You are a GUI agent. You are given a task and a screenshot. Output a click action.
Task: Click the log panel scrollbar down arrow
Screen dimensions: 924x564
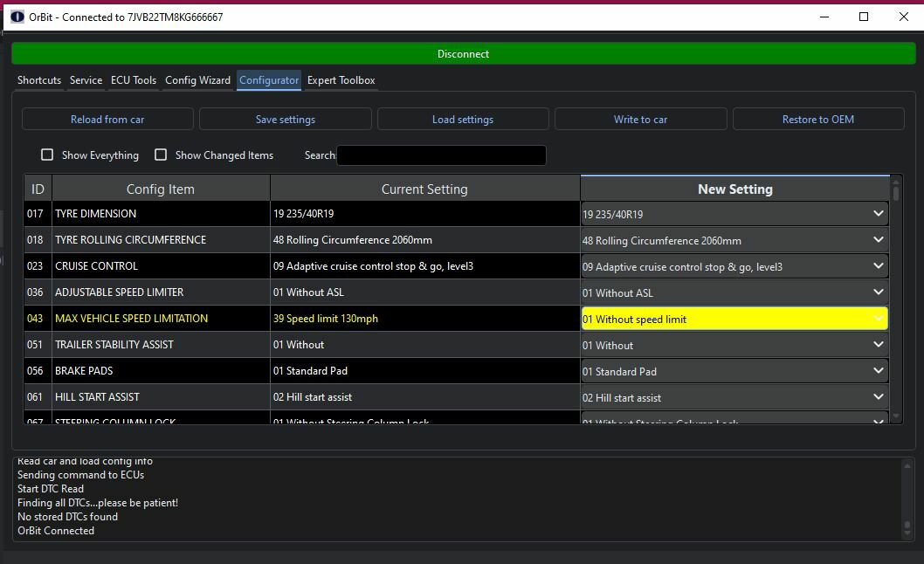pyautogui.click(x=908, y=533)
